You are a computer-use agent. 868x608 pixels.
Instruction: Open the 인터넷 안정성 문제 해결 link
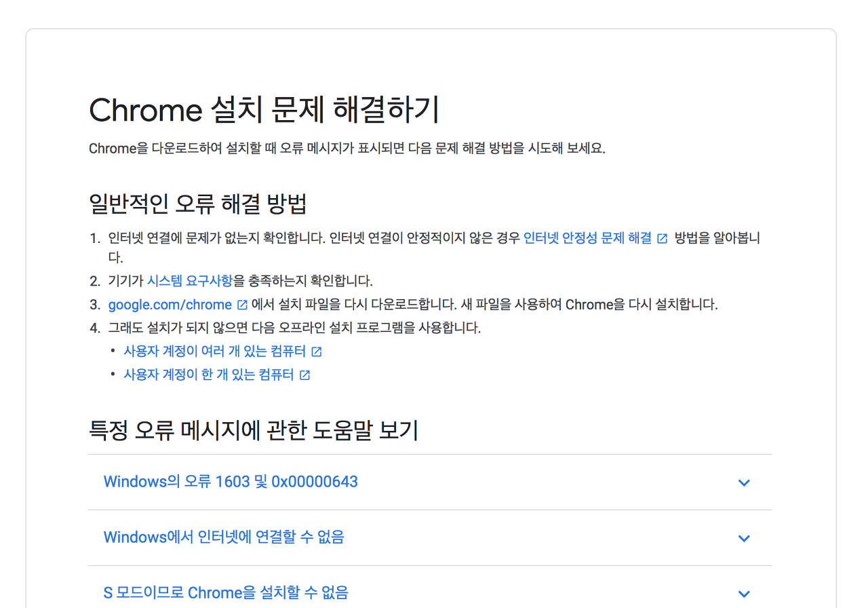587,238
